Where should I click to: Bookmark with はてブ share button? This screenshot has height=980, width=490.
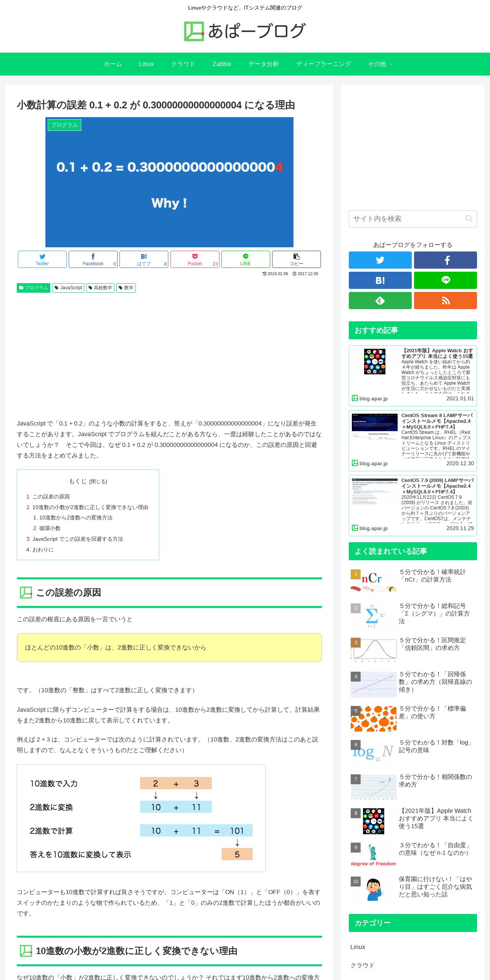[144, 260]
